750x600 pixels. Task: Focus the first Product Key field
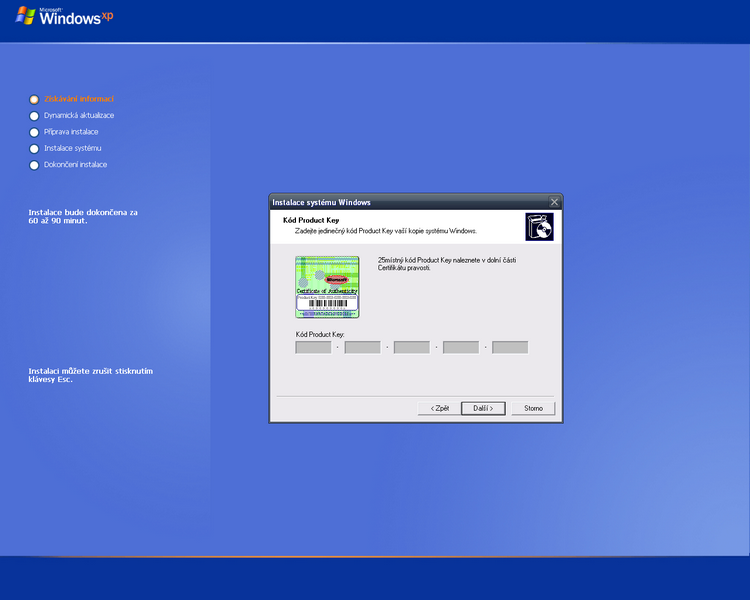pos(313,347)
